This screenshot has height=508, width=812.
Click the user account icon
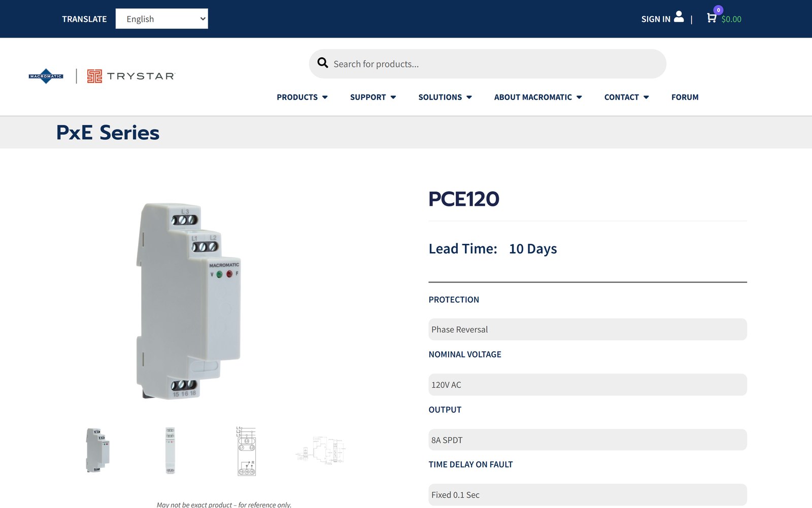click(679, 17)
